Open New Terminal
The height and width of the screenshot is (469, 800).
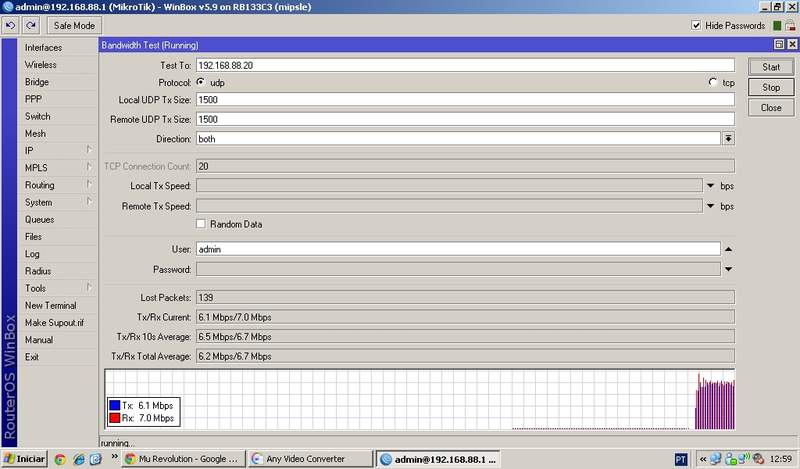pyautogui.click(x=51, y=305)
